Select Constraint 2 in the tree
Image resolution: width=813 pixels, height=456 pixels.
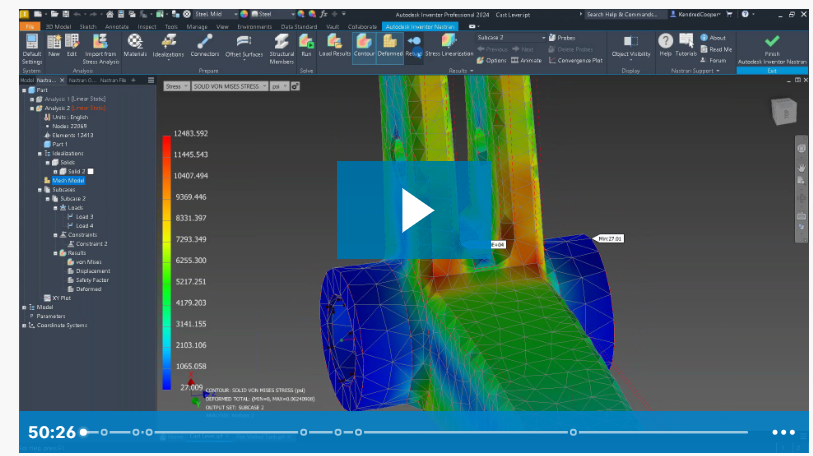point(92,244)
